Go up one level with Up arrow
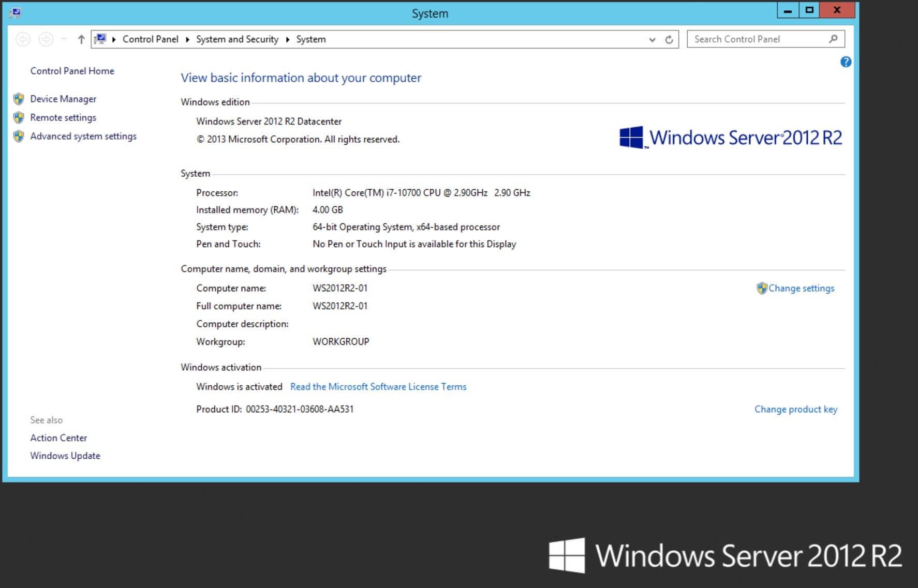This screenshot has height=588, width=918. click(x=81, y=39)
